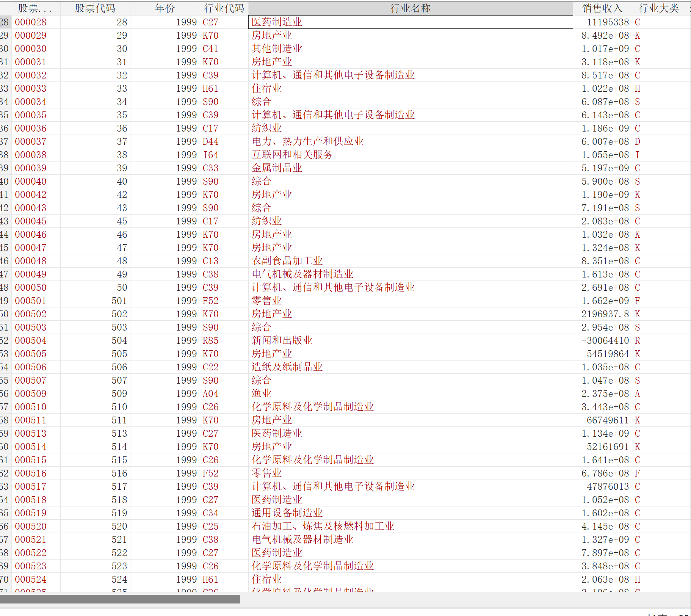Select the 年份 column header
This screenshot has height=616, width=691.
coord(165,8)
